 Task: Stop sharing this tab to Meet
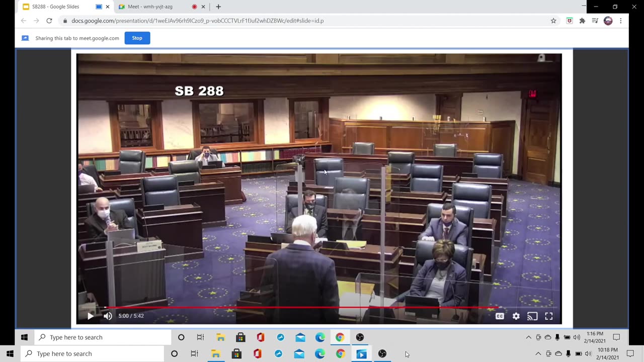137,38
